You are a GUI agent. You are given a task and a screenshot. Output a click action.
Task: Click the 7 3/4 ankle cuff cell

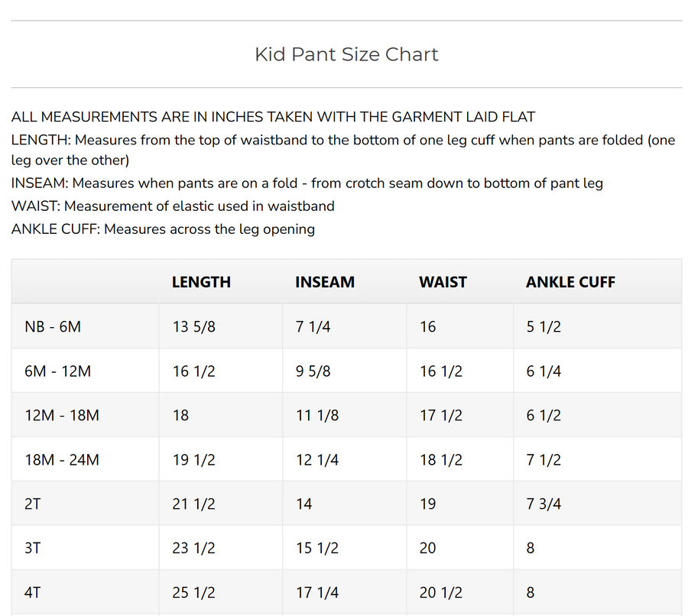coord(544,504)
